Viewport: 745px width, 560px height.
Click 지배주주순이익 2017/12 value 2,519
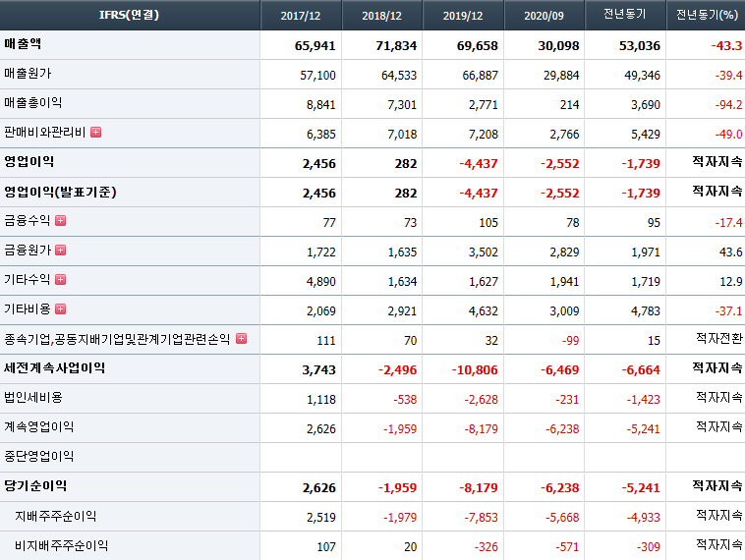pos(321,517)
